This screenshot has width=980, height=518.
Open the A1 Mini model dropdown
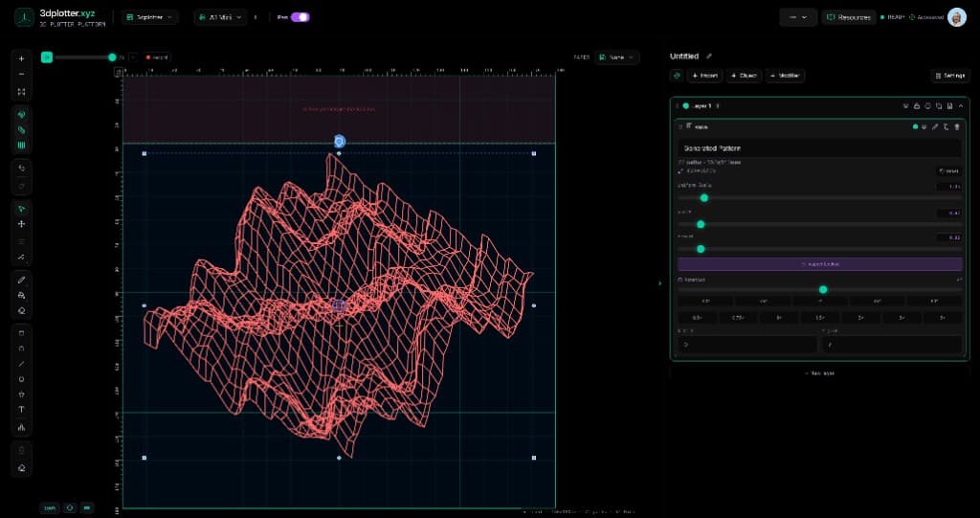[220, 17]
